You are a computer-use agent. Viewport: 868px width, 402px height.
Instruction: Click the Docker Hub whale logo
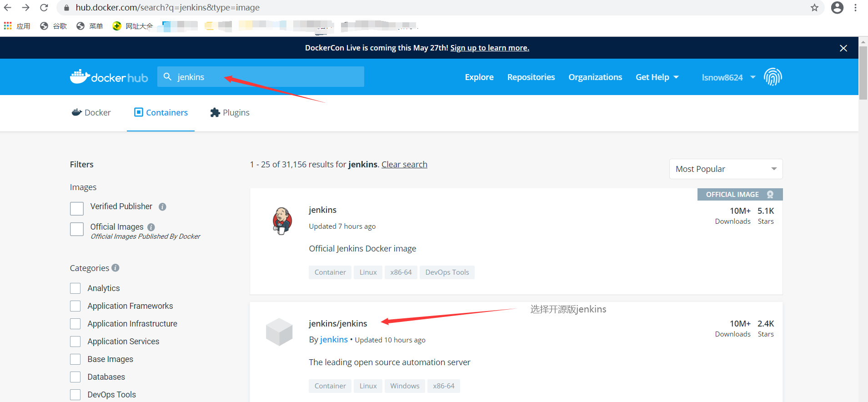pyautogui.click(x=109, y=77)
